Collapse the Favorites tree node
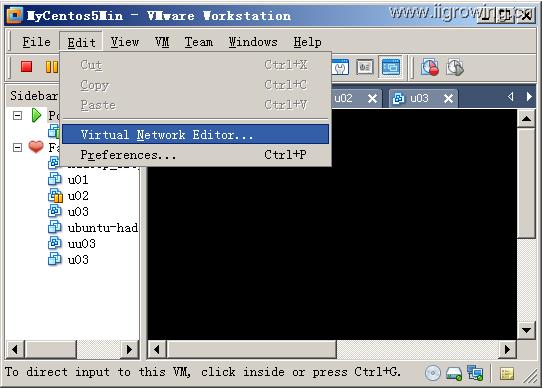Image resolution: width=542 pixels, height=388 pixels. pos(17,147)
